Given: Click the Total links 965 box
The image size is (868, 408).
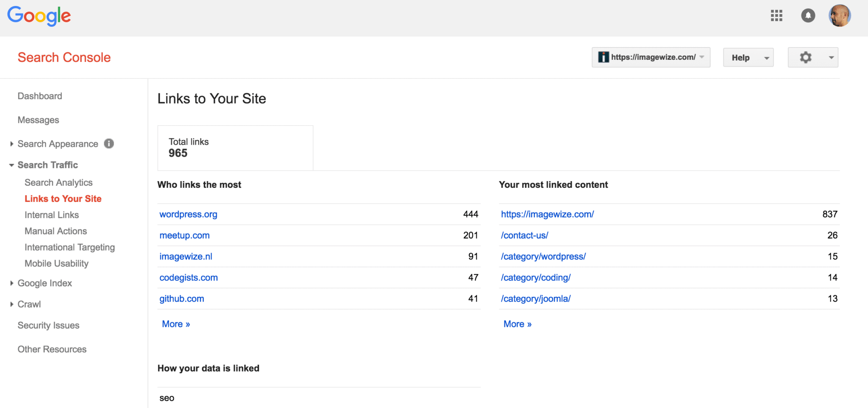Looking at the screenshot, I should coord(235,148).
